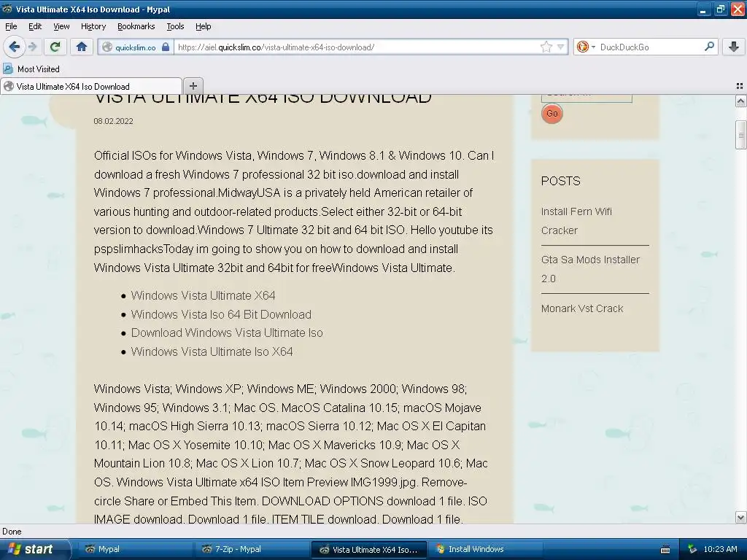Viewport: 747px width, 560px height.
Task: Open the File menu
Action: coord(11,26)
